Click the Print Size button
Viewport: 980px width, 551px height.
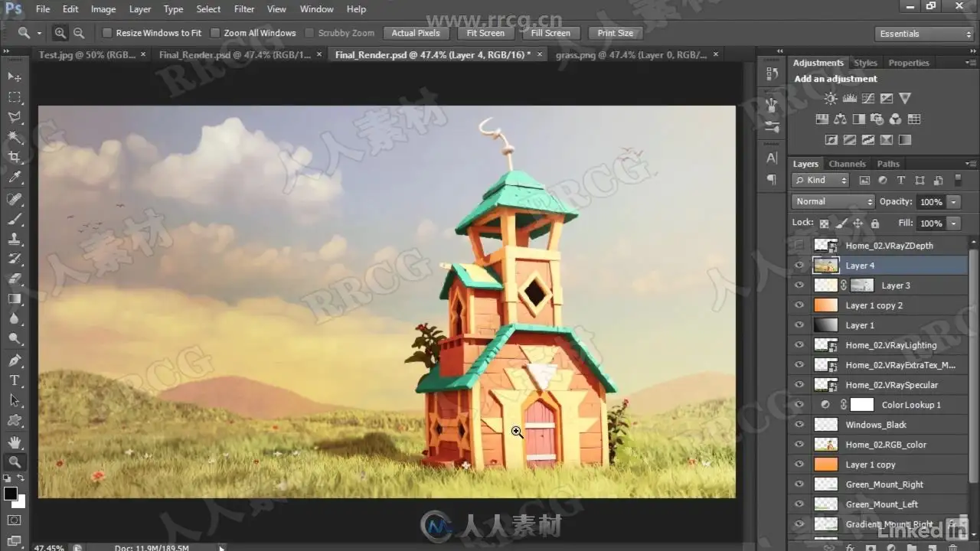tap(616, 33)
